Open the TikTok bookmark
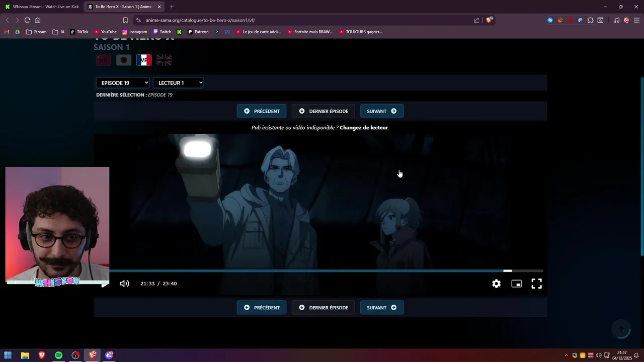Screen dimensions: 644x362 pyautogui.click(x=79, y=32)
